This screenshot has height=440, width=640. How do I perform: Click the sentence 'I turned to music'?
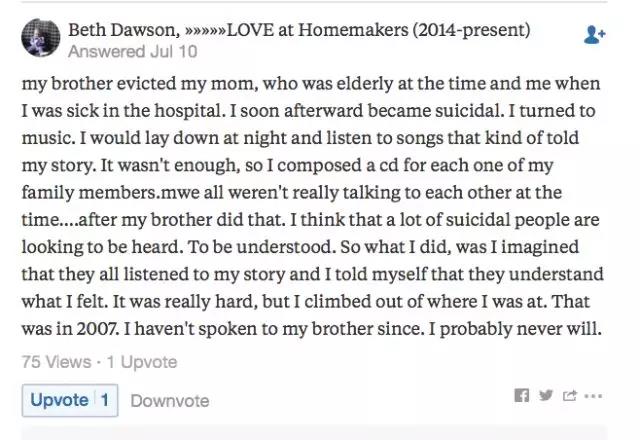(308, 124)
